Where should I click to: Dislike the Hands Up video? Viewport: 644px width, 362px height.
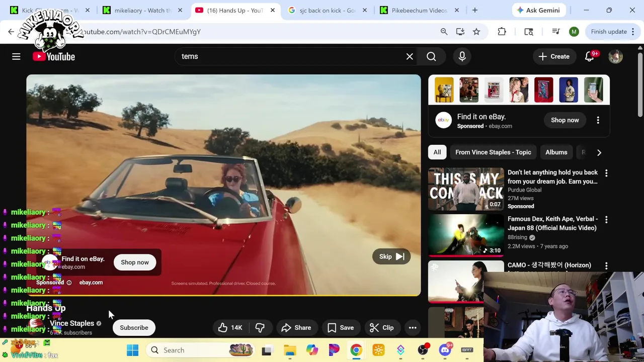point(260,328)
